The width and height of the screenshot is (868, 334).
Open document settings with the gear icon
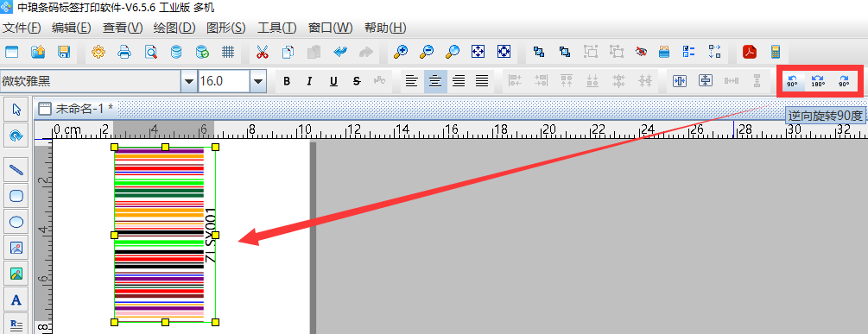click(98, 53)
